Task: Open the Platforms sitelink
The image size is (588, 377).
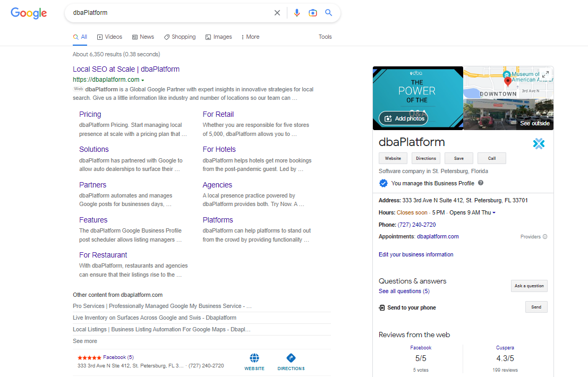Action: (x=218, y=220)
